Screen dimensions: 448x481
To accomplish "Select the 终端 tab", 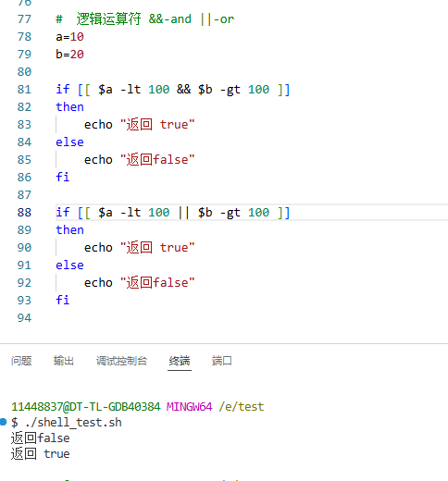I will tap(180, 361).
